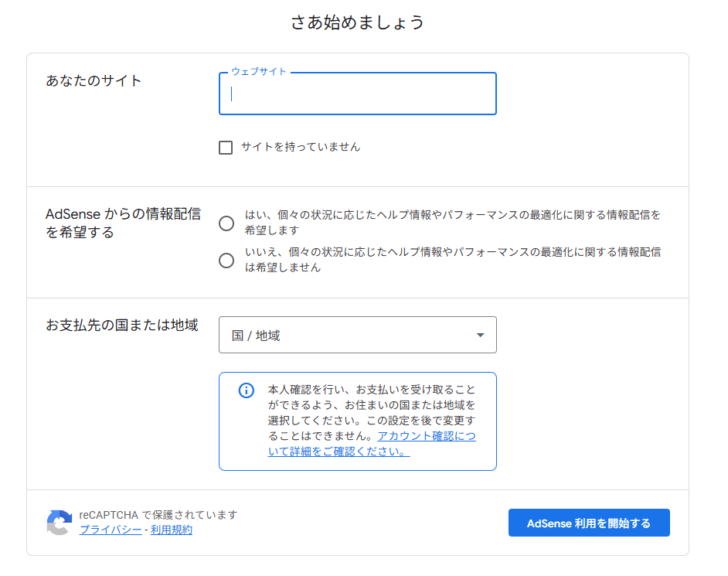Screen dimensions: 728x576
Task: Click the さあ始めましょう heading
Action: [358, 22]
